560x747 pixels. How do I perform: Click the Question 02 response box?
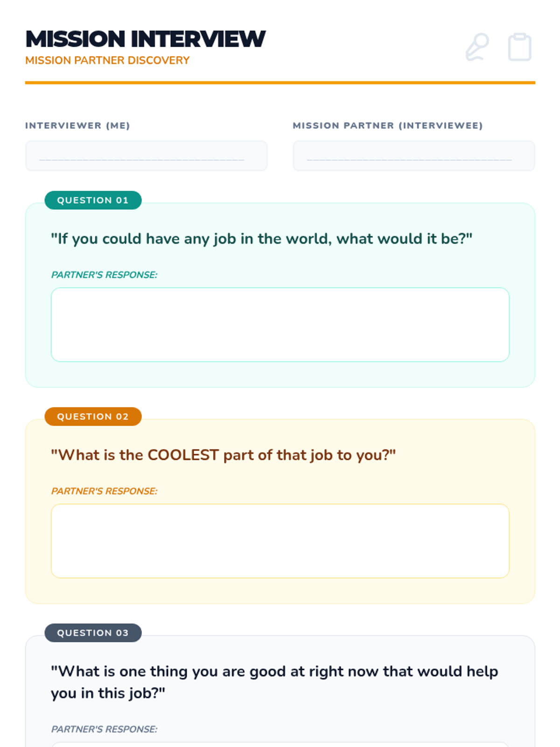[x=280, y=541]
